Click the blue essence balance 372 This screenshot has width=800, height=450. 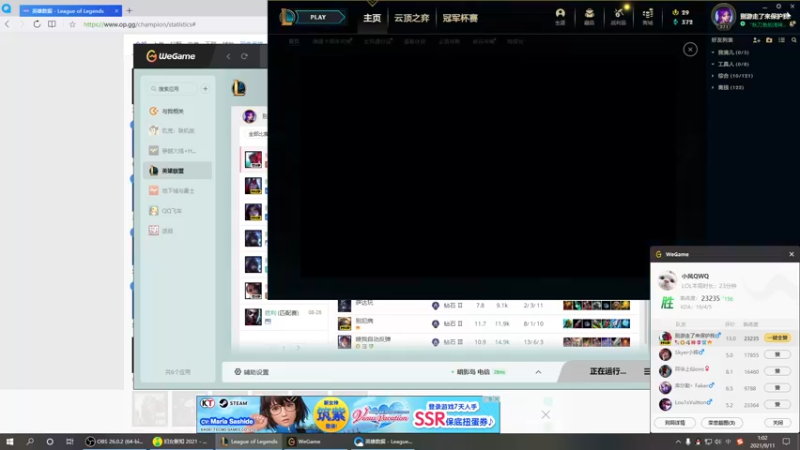[683, 22]
